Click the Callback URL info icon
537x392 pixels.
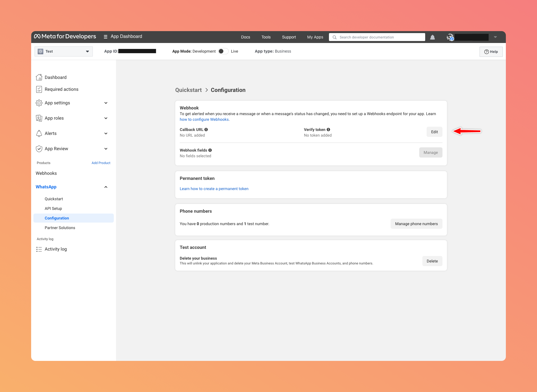(206, 130)
